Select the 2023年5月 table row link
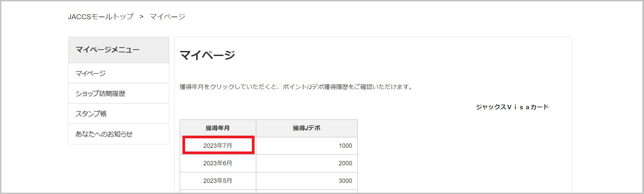 (218, 181)
